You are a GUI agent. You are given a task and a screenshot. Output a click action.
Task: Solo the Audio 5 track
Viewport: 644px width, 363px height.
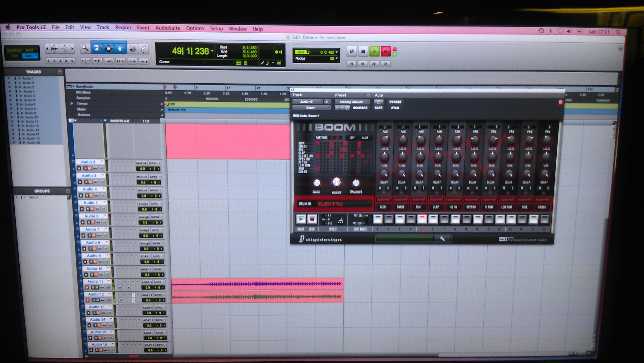(x=88, y=209)
